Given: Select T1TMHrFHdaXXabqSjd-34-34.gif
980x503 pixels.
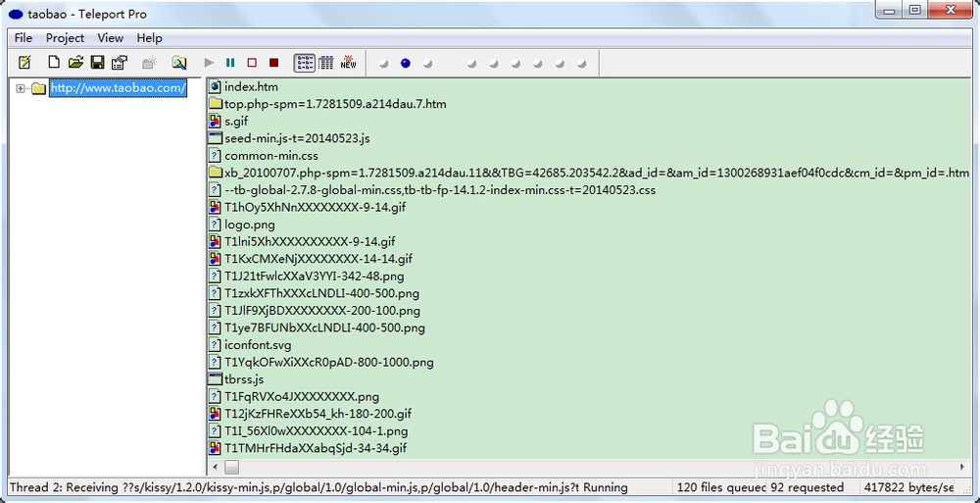Looking at the screenshot, I should point(316,448).
